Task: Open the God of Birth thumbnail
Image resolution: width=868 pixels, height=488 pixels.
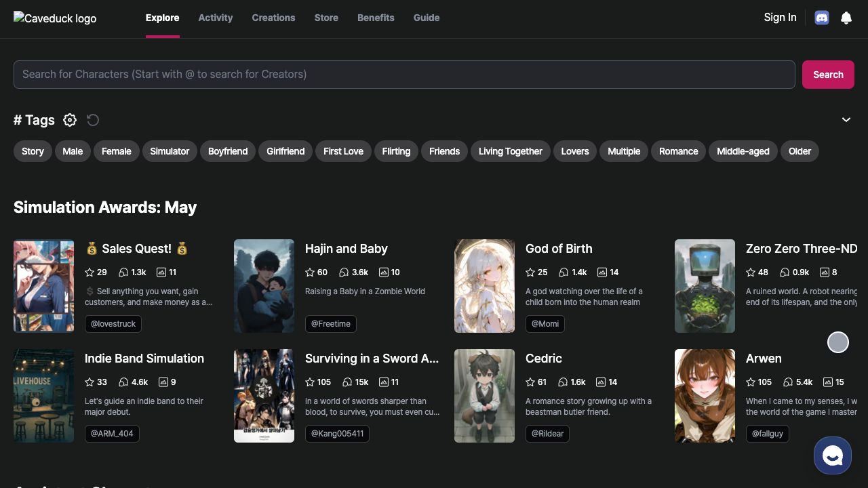Action: 484,286
